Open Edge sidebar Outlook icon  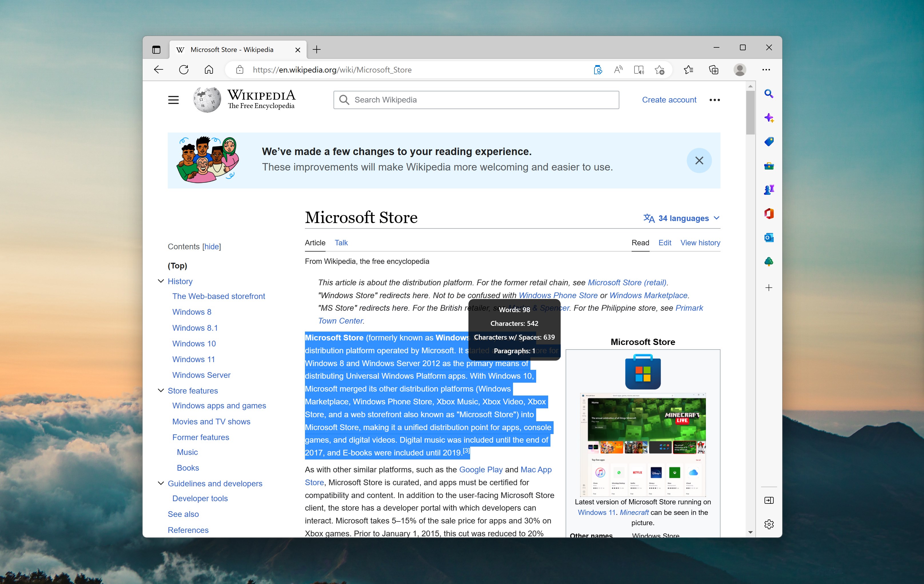click(769, 238)
